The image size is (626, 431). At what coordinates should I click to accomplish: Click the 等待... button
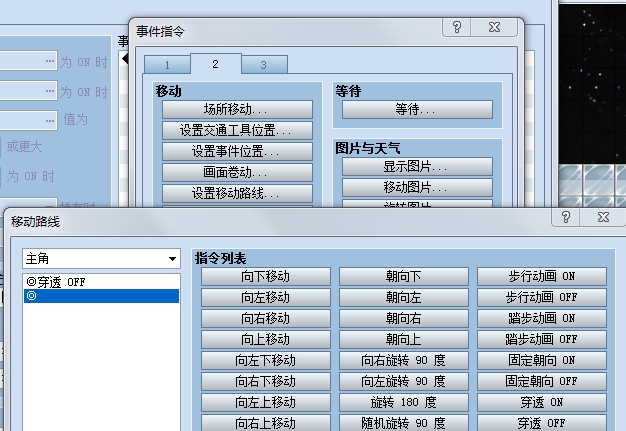pyautogui.click(x=417, y=109)
